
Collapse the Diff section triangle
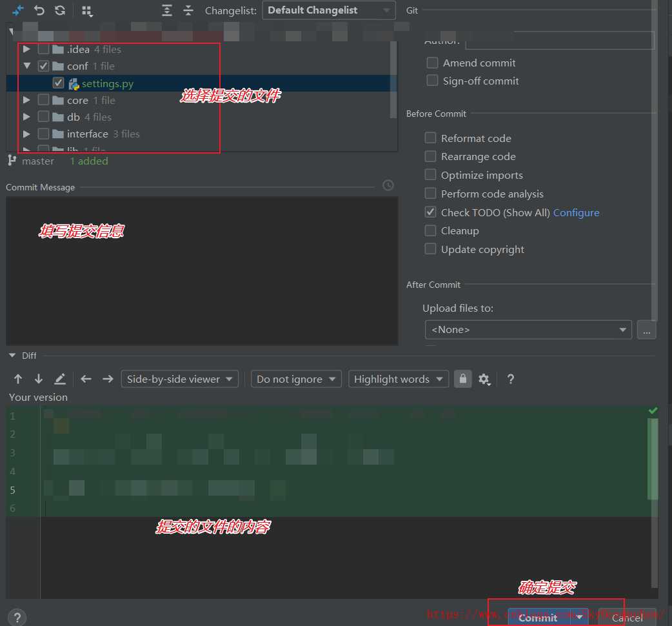click(x=12, y=356)
